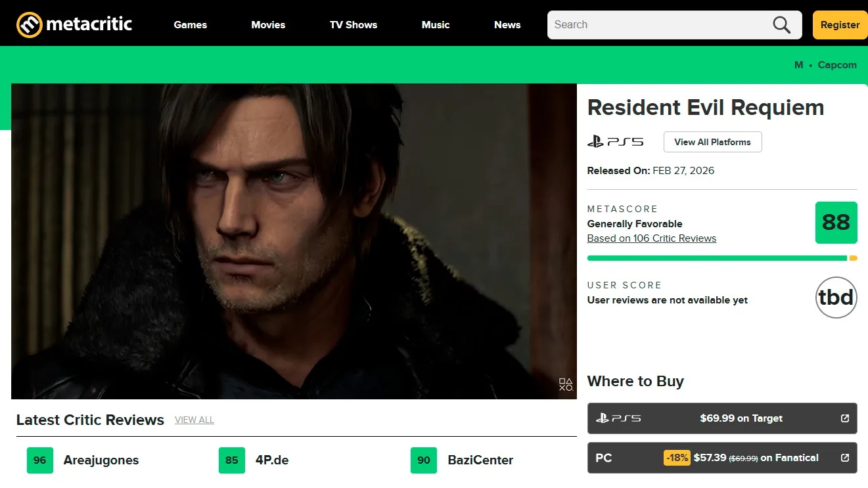
Task: Click the USER SCORE label
Action: (x=624, y=285)
